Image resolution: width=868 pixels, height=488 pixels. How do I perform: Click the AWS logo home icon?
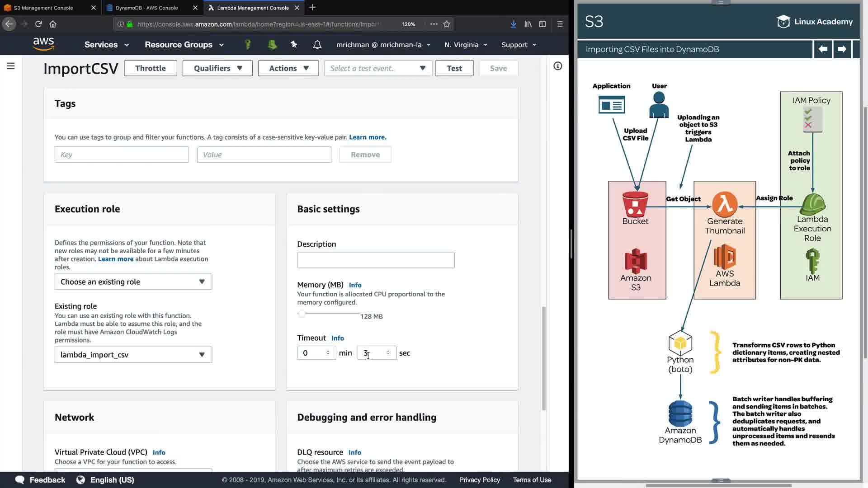43,44
